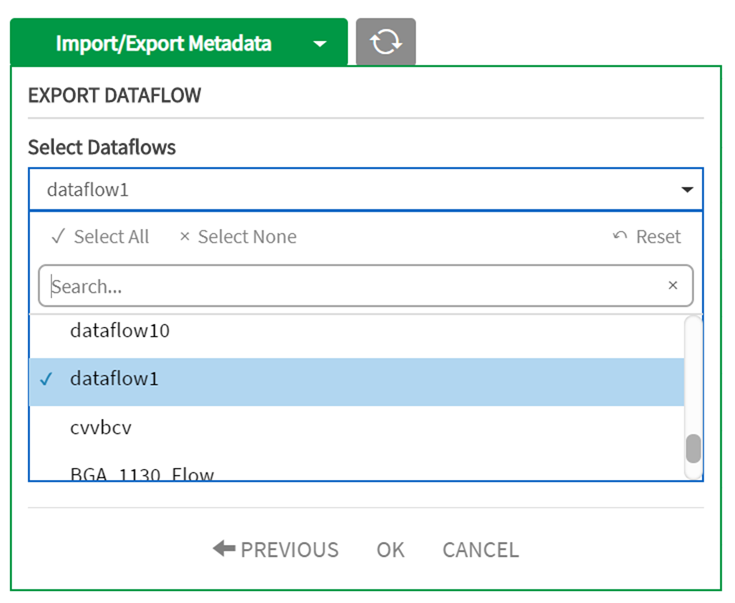Check the cvvbcv list option
Screen dimensions: 735x603
(x=100, y=428)
